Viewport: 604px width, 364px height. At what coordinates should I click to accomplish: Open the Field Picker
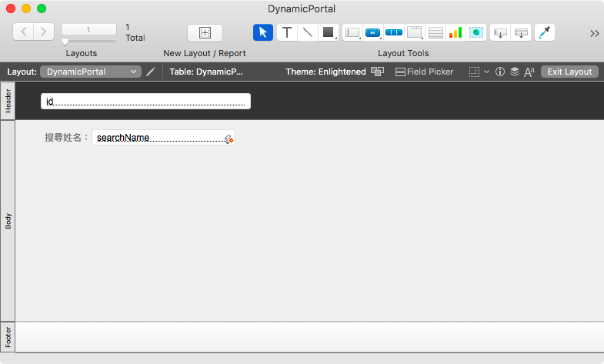(425, 72)
